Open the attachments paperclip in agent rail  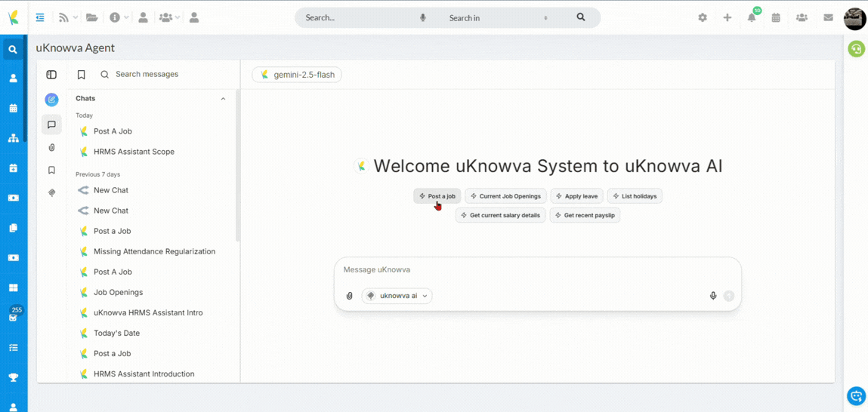point(51,147)
